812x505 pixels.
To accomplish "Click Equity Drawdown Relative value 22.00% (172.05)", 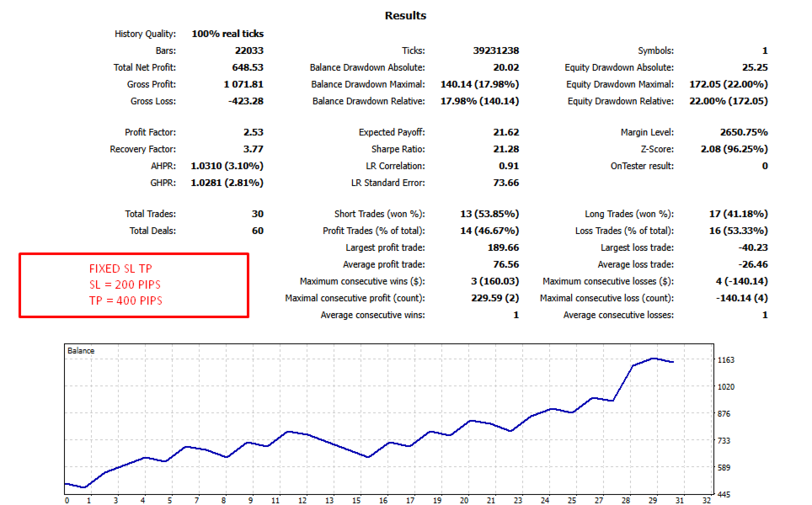I will tap(729, 101).
